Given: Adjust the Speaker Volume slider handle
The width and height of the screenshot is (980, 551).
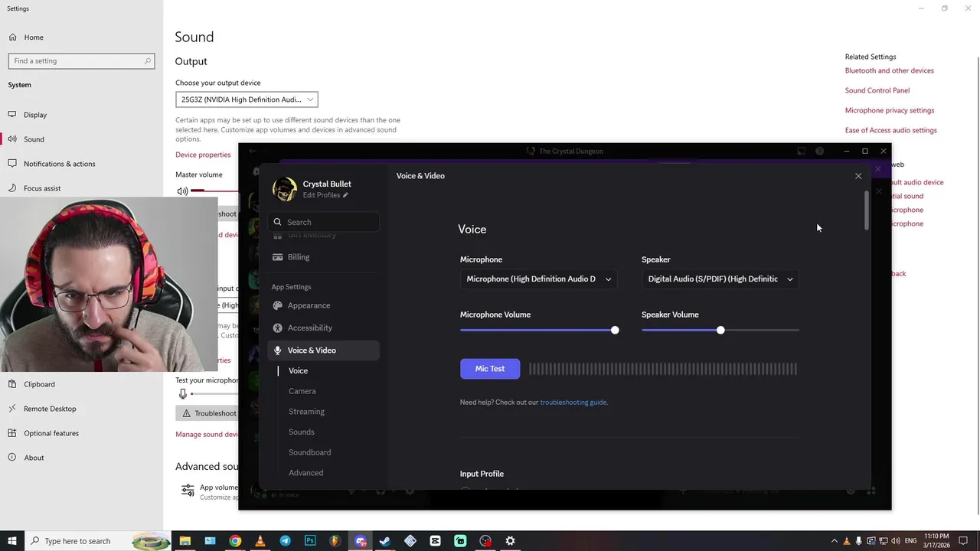Looking at the screenshot, I should tap(720, 330).
